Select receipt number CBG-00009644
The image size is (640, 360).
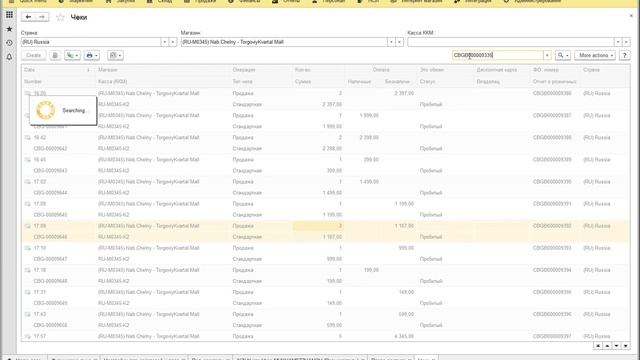tap(50, 193)
